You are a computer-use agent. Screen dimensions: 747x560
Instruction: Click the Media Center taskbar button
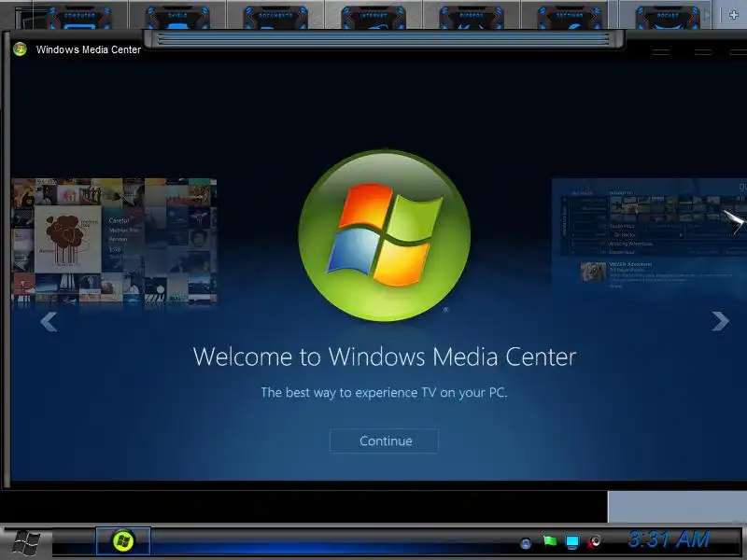pos(123,541)
